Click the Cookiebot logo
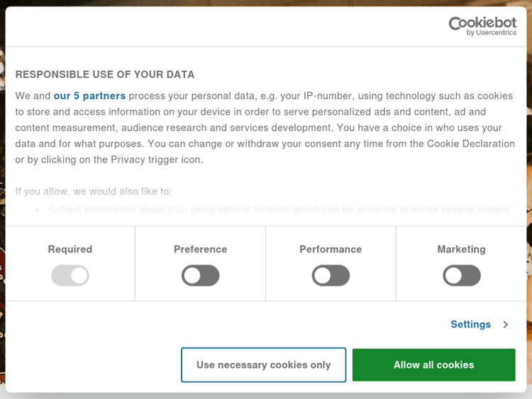The width and height of the screenshot is (532, 399). 482,23
